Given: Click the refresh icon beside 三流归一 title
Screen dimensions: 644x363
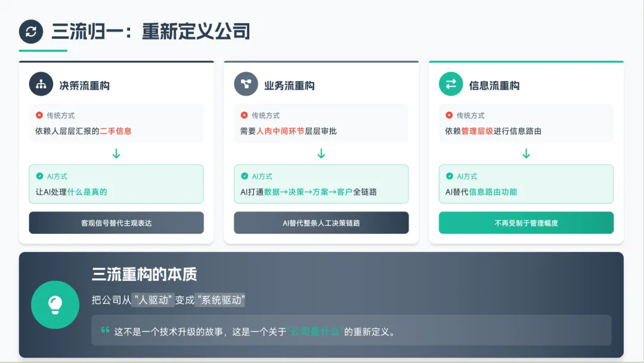Looking at the screenshot, I should (31, 32).
